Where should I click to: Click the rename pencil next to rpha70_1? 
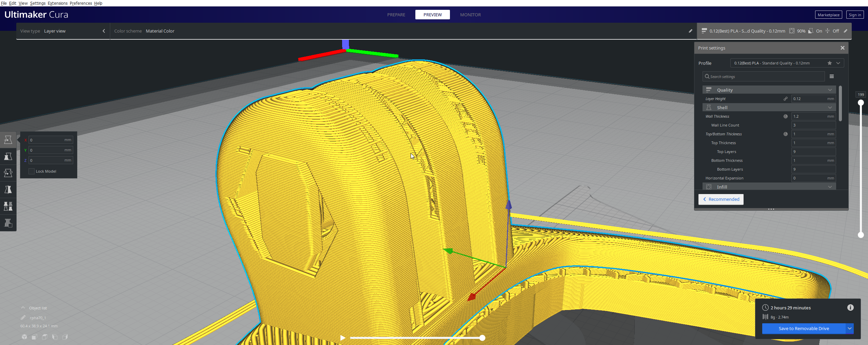[x=23, y=318]
